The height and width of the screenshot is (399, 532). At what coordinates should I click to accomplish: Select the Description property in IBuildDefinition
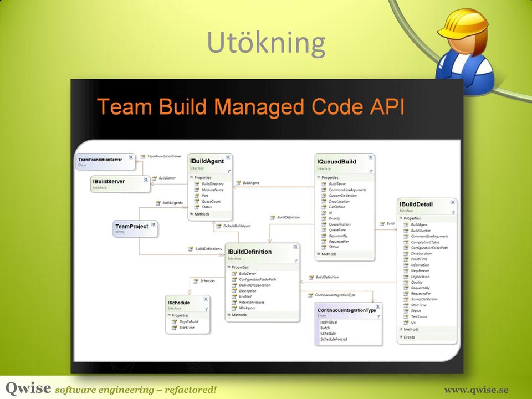pyautogui.click(x=248, y=291)
